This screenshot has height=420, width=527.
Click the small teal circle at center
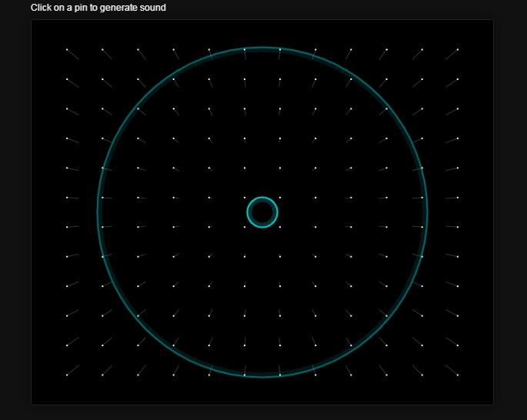(x=262, y=212)
